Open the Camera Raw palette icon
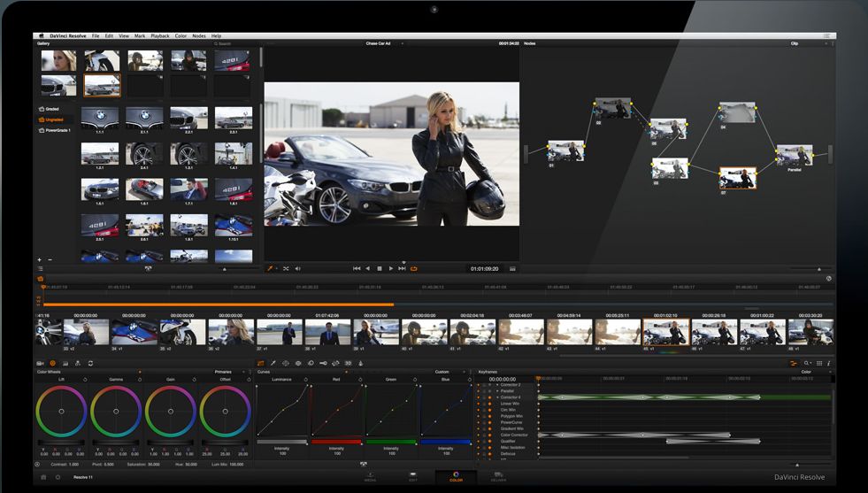868x493 pixels. pyautogui.click(x=40, y=363)
